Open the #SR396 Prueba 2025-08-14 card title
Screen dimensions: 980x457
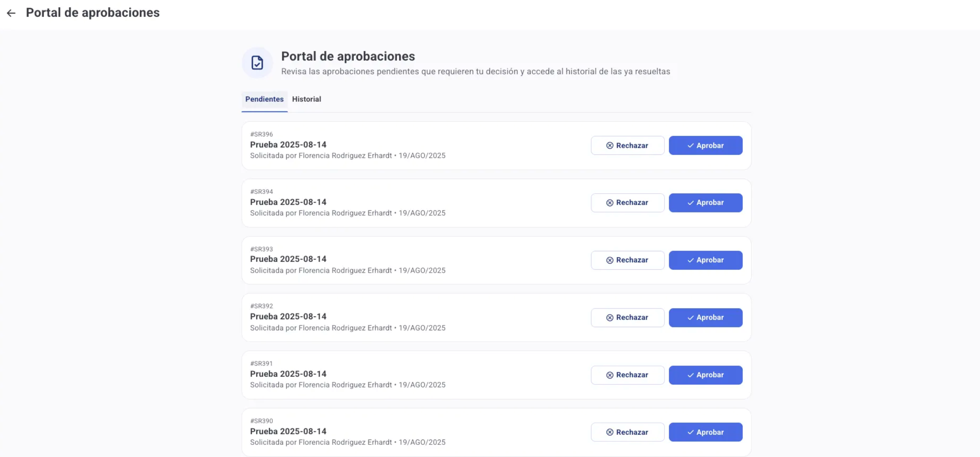point(288,145)
